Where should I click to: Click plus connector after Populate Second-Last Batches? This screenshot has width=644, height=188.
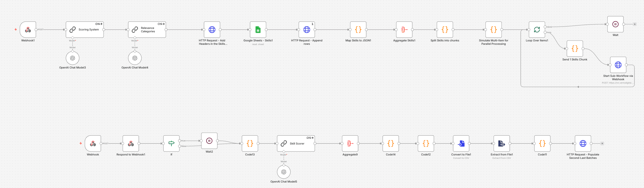602,143
